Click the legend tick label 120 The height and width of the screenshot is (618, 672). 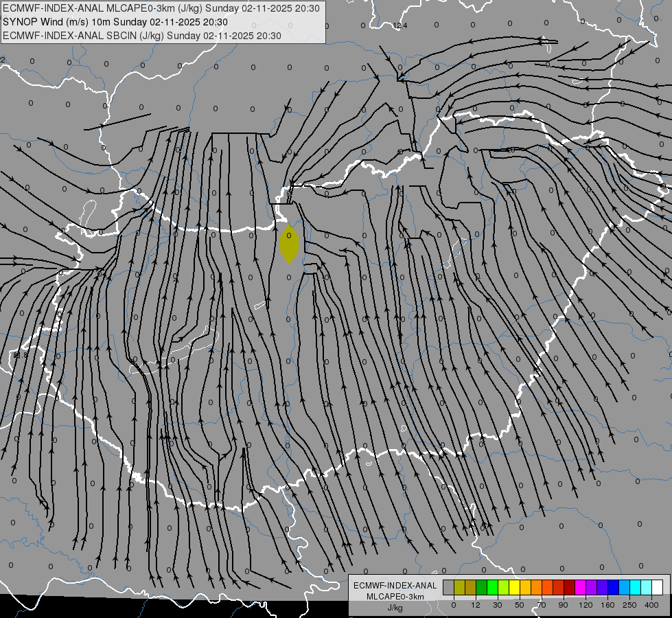[586, 605]
